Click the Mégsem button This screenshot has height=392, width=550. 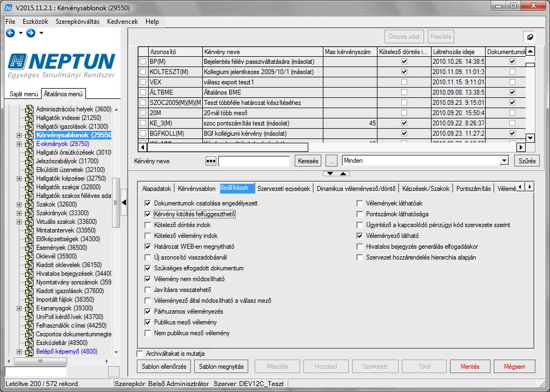pos(514,367)
